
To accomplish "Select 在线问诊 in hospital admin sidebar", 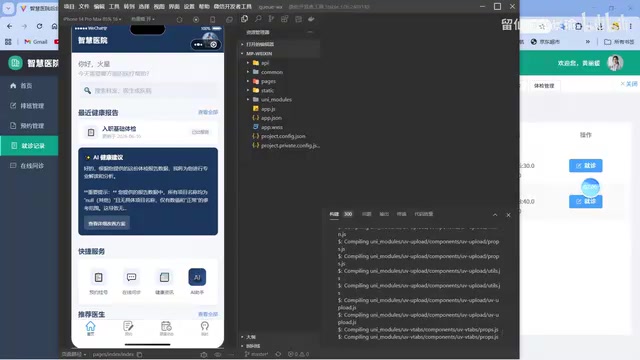I will tap(29, 166).
